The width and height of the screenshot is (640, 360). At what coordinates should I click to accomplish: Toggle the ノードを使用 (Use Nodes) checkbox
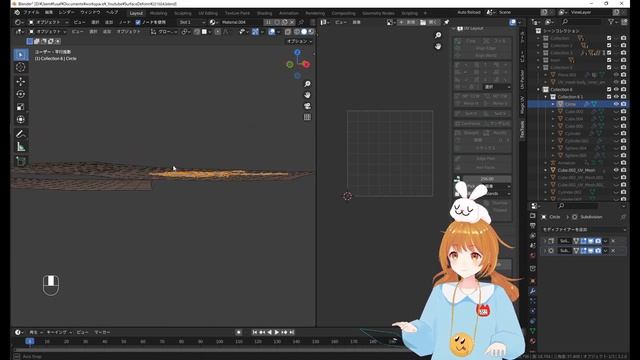138,22
